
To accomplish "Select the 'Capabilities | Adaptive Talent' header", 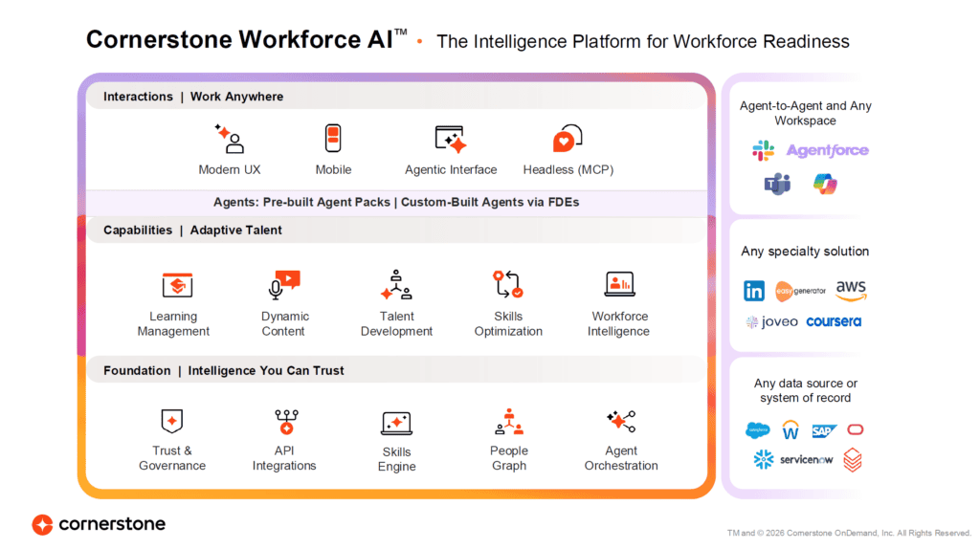I will (192, 230).
